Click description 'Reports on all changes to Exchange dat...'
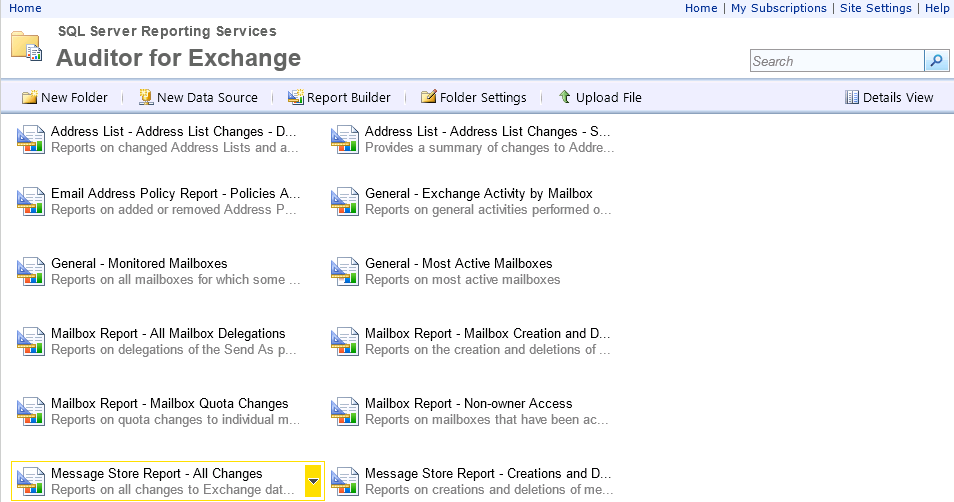The width and height of the screenshot is (954, 502). point(173,490)
